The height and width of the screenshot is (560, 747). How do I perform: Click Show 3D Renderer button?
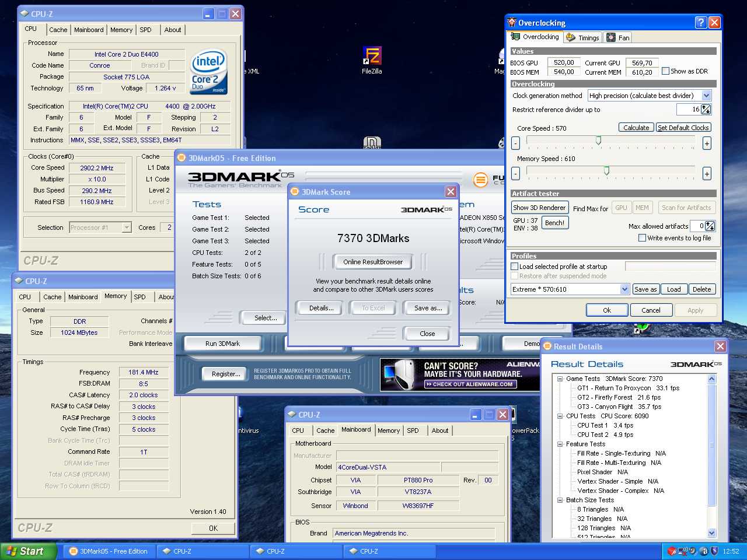[539, 208]
